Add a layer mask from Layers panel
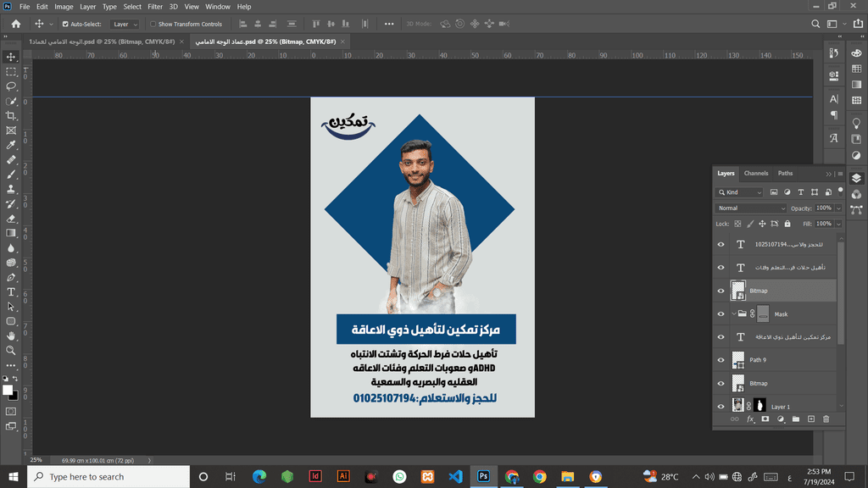 point(765,419)
